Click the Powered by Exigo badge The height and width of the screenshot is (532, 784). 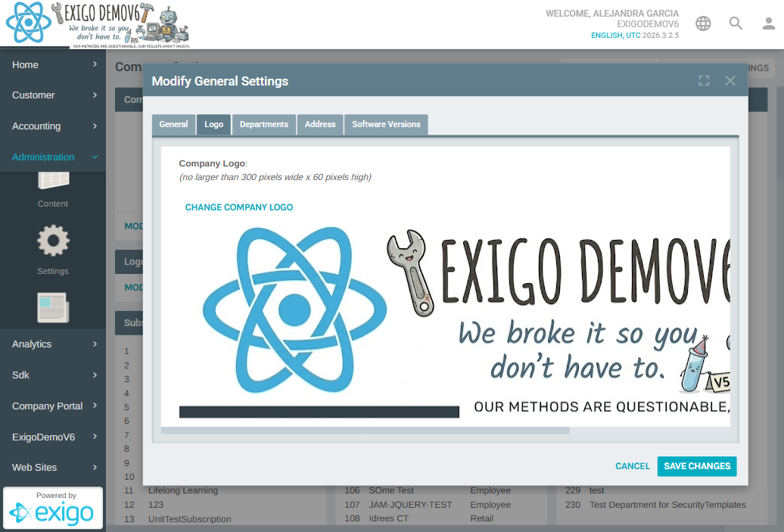[x=53, y=508]
